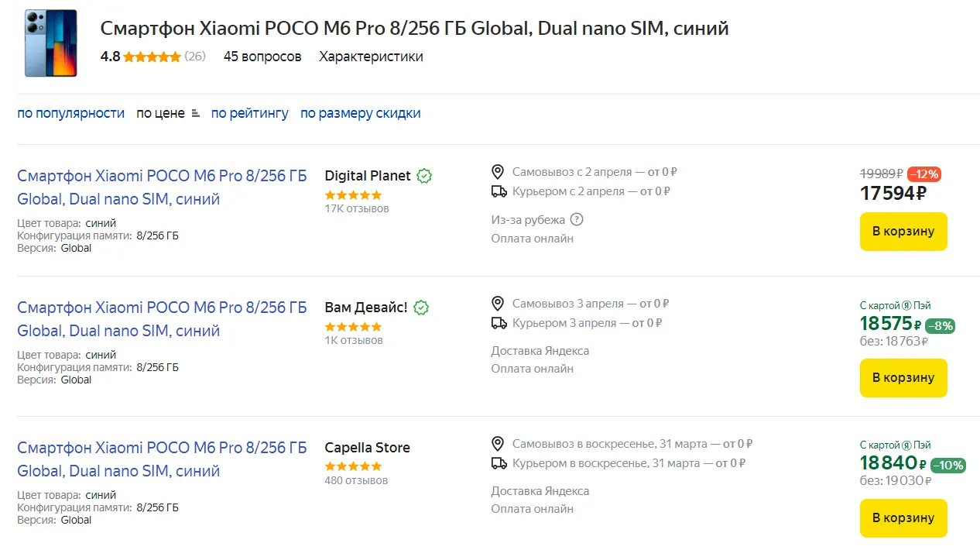Click the courier truck icon for Вам Девайс!
Screen dimensions: 980x550
499,323
